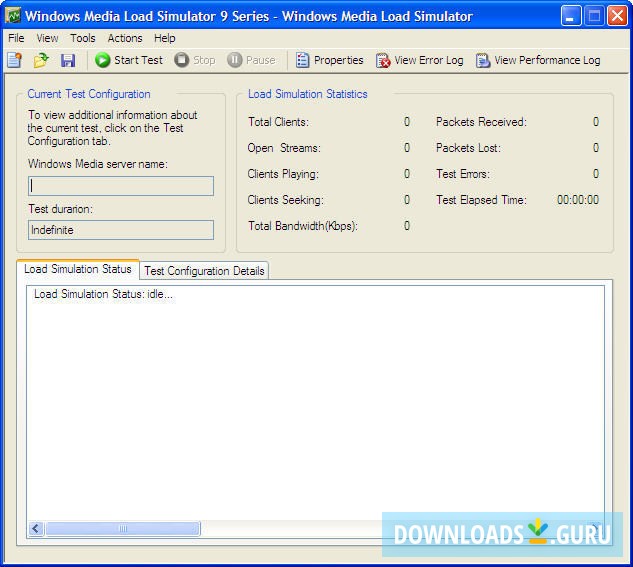Minimize the Load Simulator window
The height and width of the screenshot is (567, 633).
(571, 16)
